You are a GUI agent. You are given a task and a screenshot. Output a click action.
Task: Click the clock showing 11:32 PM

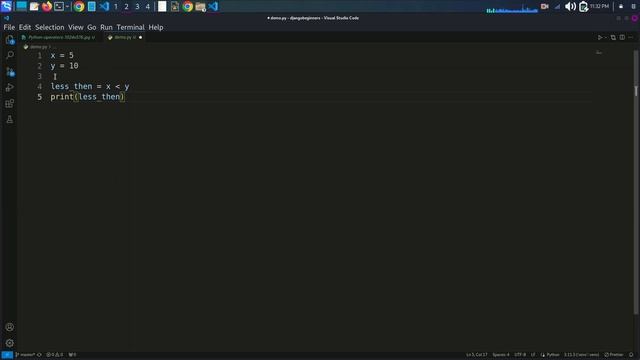(x=599, y=6)
